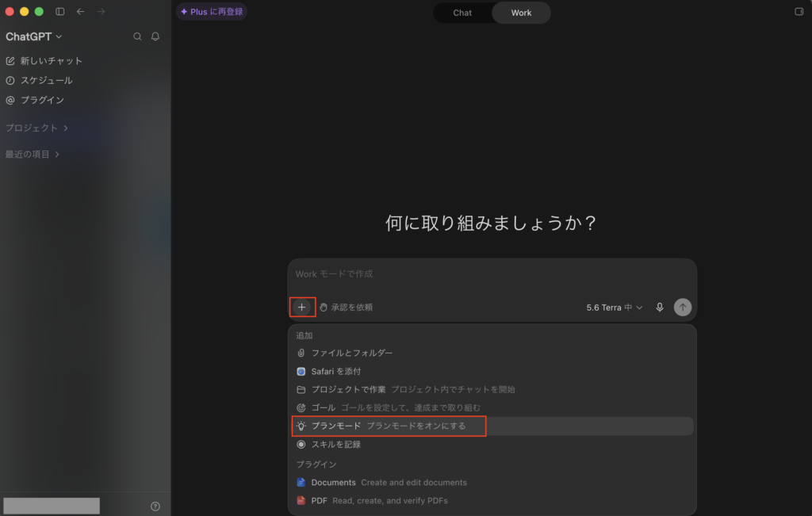This screenshot has width=812, height=516.
Task: Open notifications bell icon
Action: click(x=155, y=36)
